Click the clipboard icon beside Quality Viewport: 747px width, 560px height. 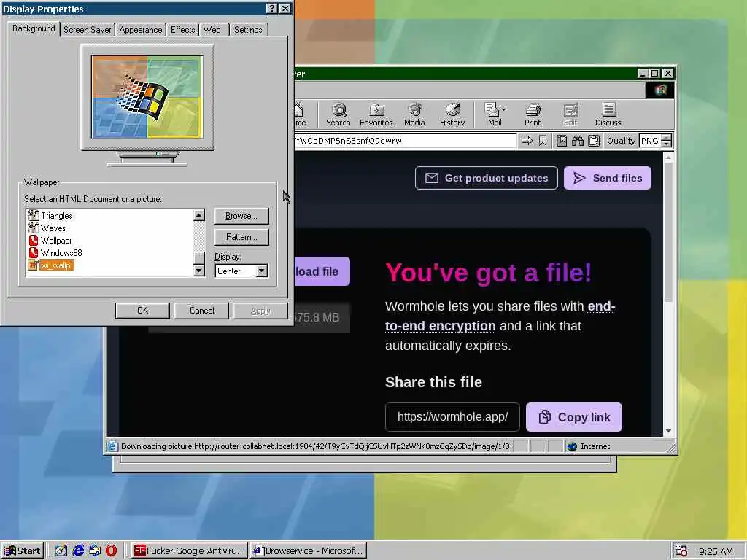pyautogui.click(x=594, y=141)
